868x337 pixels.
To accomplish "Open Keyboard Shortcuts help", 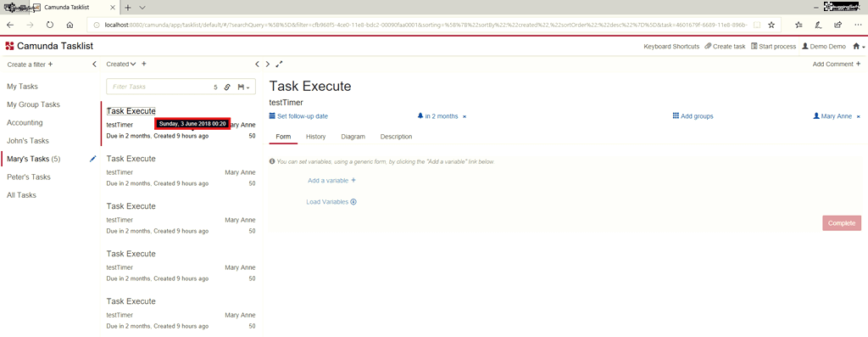I will [x=671, y=47].
